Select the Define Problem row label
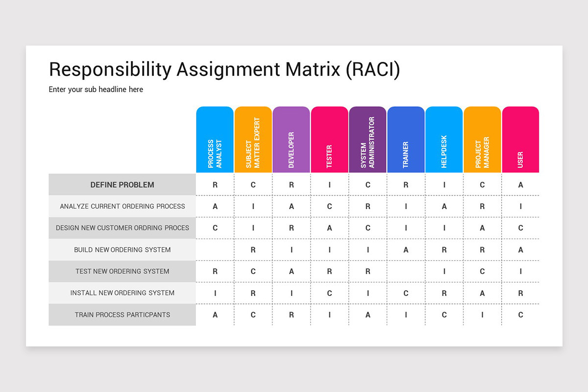This screenshot has height=392, width=588. pos(122,185)
